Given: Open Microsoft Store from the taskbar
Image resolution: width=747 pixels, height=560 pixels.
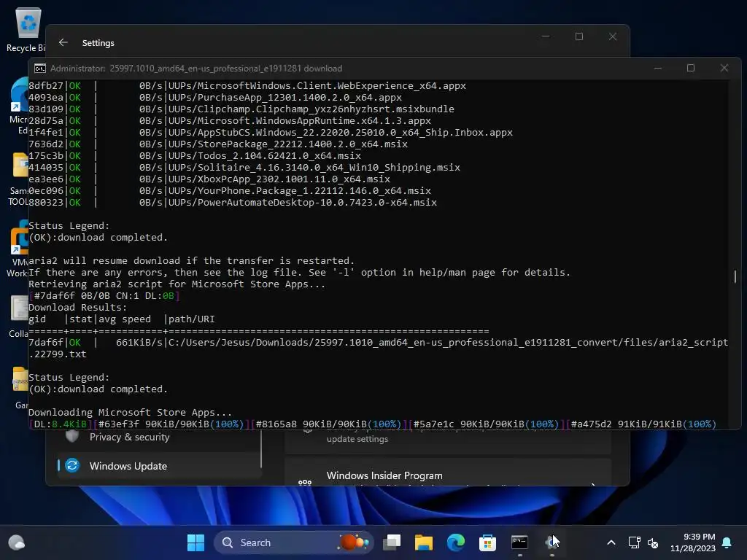Looking at the screenshot, I should (x=487, y=542).
